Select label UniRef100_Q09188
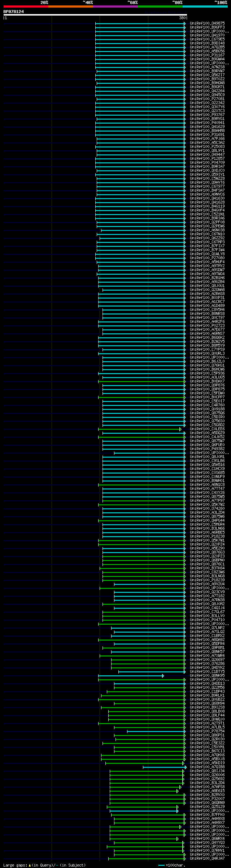 207,409
